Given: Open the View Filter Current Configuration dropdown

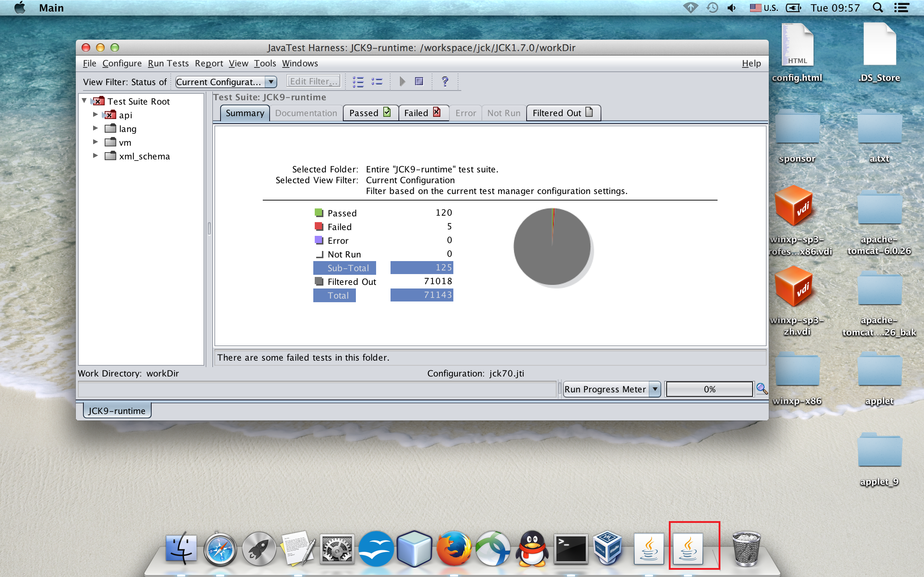Looking at the screenshot, I should click(270, 82).
